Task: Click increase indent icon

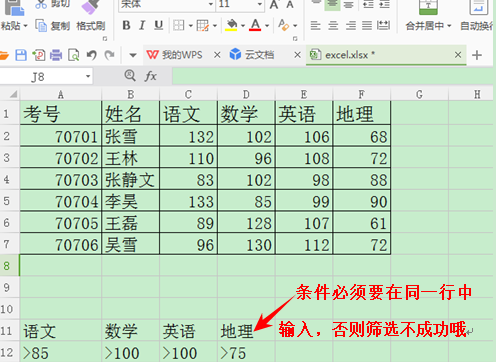Action: [x=384, y=4]
